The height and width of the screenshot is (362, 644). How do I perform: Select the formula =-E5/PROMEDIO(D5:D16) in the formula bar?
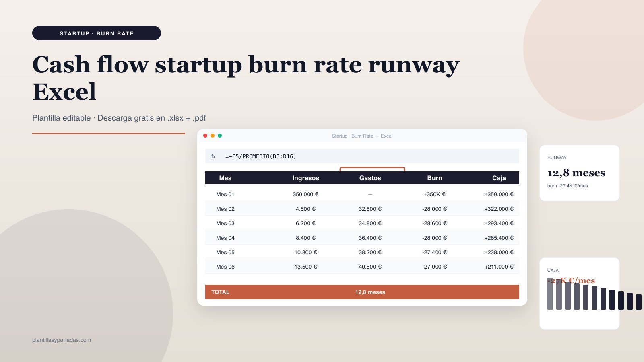pos(261,156)
